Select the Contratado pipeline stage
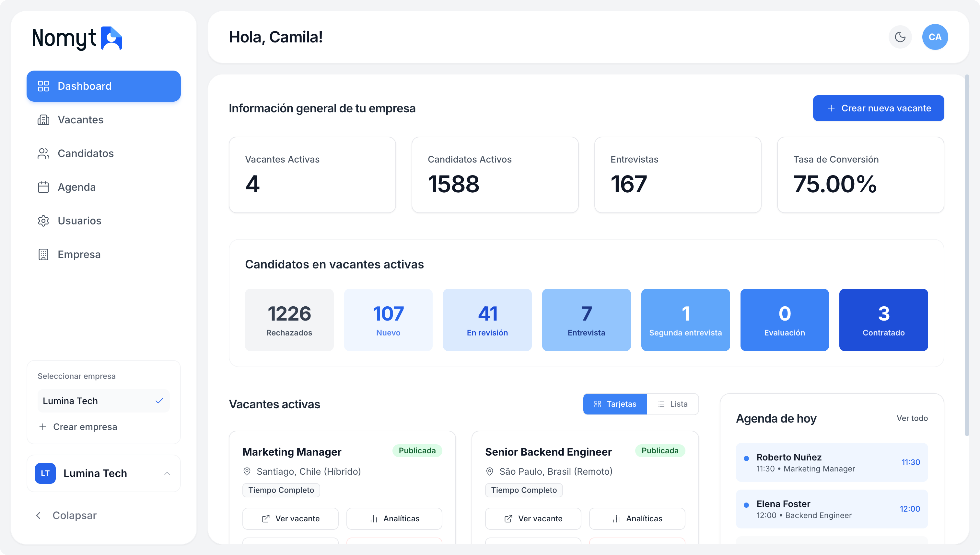The width and height of the screenshot is (980, 555). (x=883, y=320)
